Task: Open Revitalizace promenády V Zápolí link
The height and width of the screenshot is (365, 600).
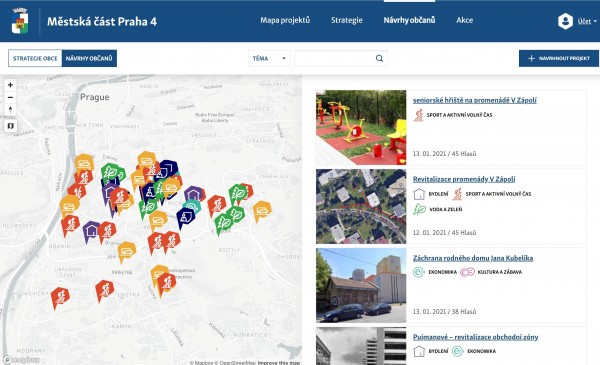Action: coord(464,179)
